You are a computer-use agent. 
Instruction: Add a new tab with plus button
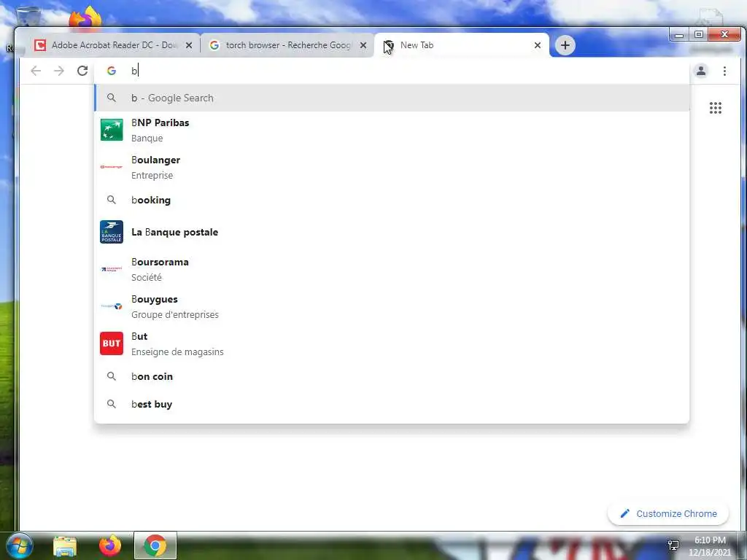pyautogui.click(x=565, y=45)
